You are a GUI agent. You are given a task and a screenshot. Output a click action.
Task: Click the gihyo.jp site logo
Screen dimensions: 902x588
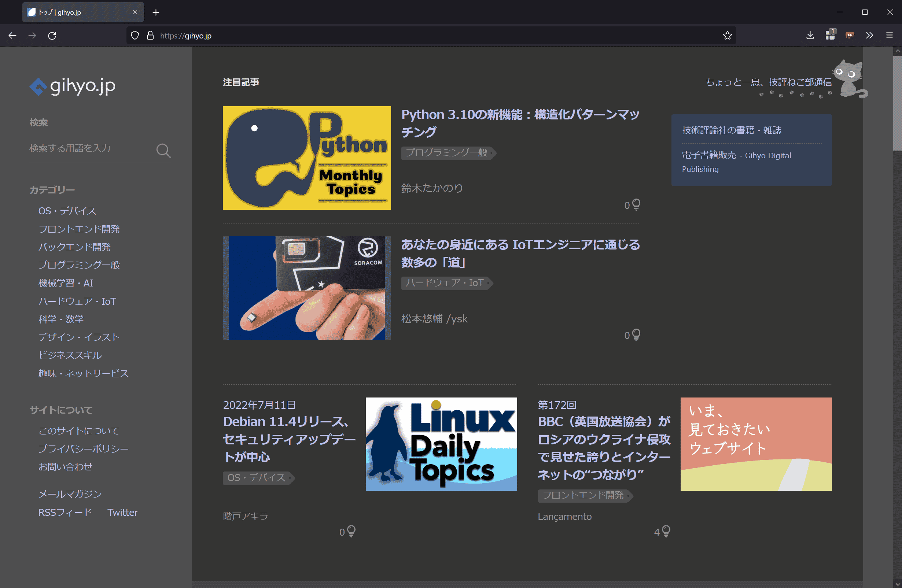pyautogui.click(x=73, y=86)
